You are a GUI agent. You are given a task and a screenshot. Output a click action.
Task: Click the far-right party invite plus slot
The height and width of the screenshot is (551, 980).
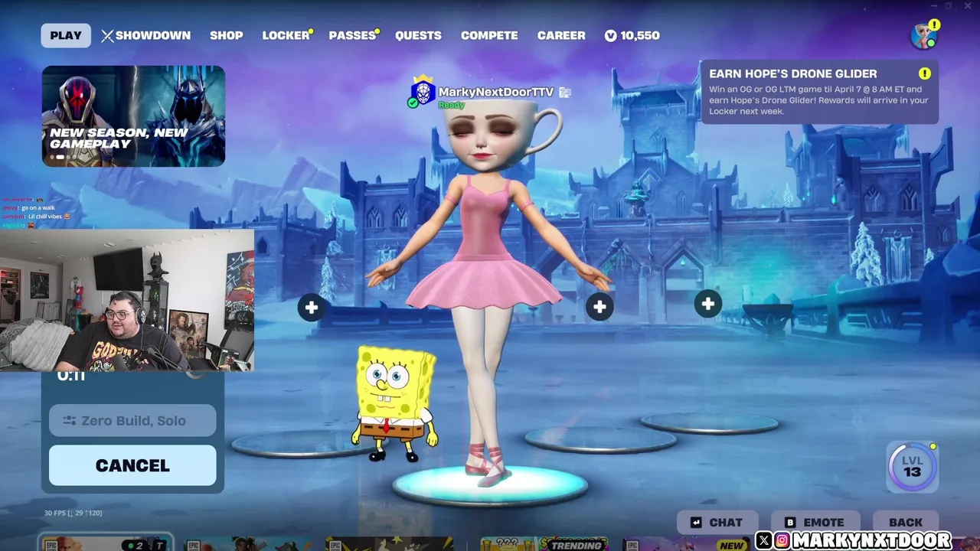click(x=707, y=304)
